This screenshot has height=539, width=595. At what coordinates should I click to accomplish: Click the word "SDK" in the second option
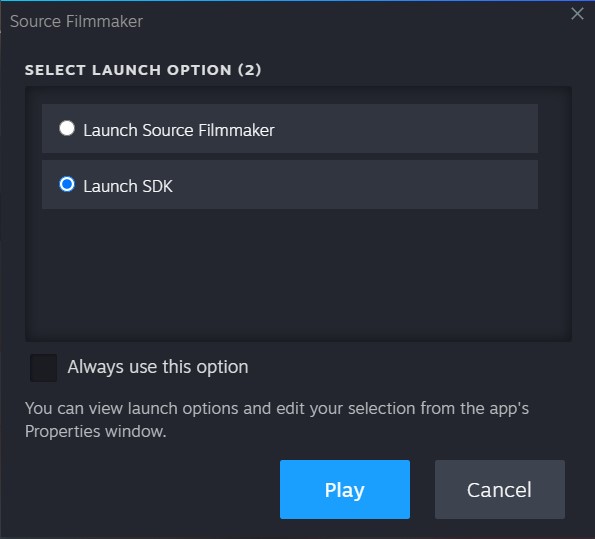[157, 186]
